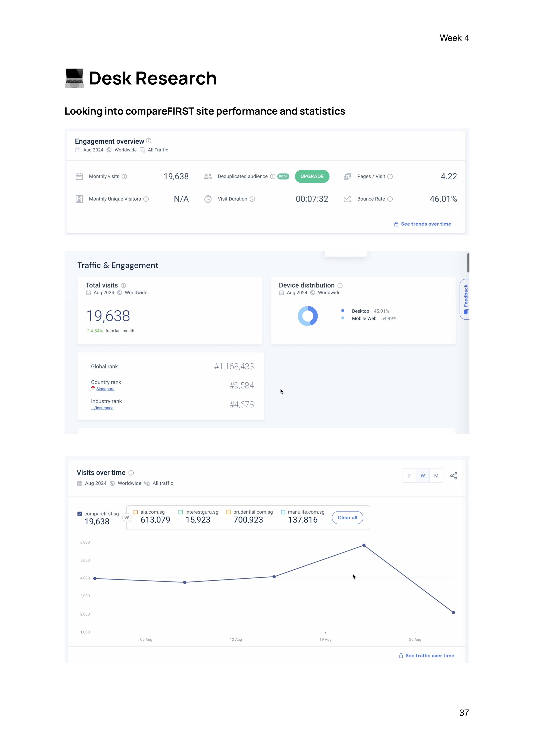Image resolution: width=534 pixels, height=756 pixels.
Task: Click the Pages / Visit pages icon
Action: pyautogui.click(x=347, y=177)
